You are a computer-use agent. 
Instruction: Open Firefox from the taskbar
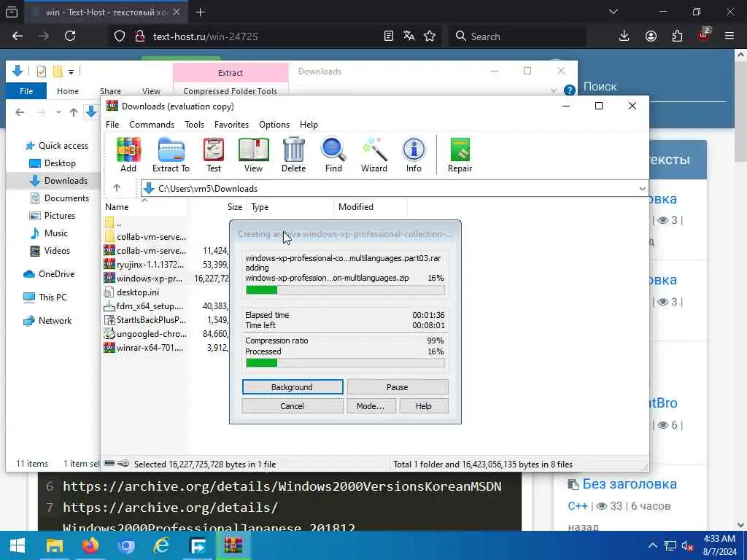(90, 545)
